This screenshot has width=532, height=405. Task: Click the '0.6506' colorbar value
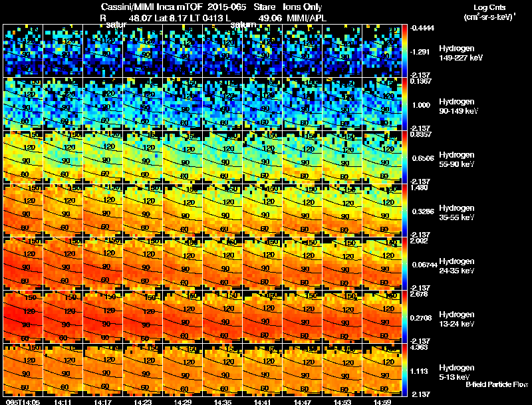(423, 158)
